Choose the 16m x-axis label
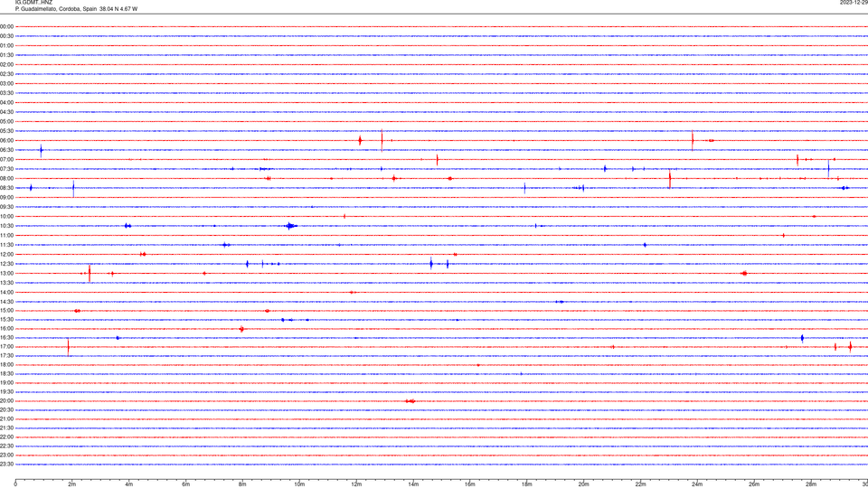Viewport: 868px width, 488px height. pyautogui.click(x=470, y=484)
